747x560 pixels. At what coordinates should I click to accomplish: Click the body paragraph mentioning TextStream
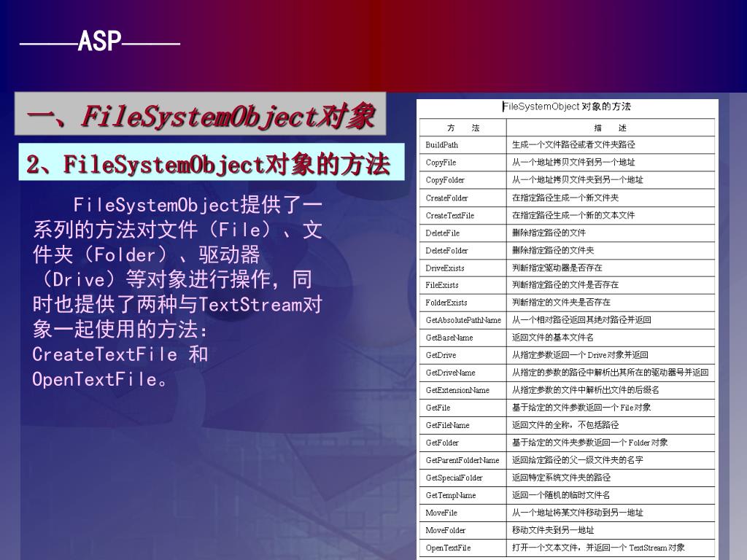tap(177, 292)
